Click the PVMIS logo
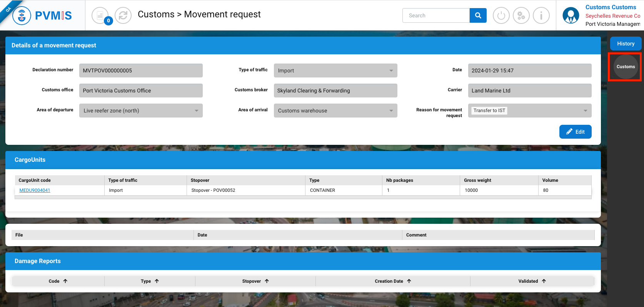The height and width of the screenshot is (307, 644). pyautogui.click(x=42, y=15)
